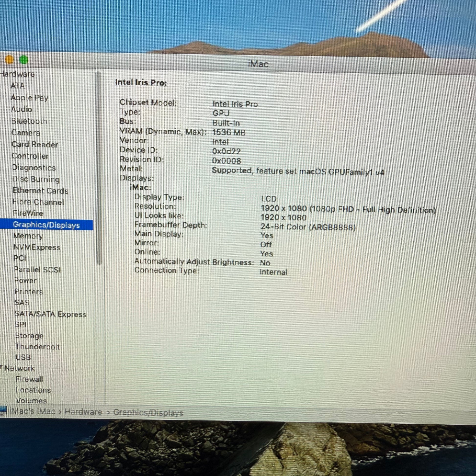Click the green zoom window button

[24, 60]
